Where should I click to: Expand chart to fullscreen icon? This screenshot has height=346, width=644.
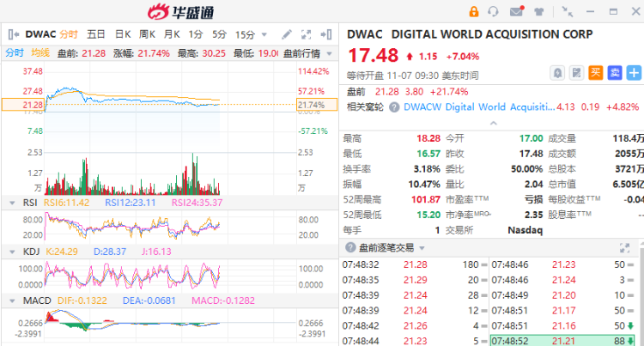(306, 34)
